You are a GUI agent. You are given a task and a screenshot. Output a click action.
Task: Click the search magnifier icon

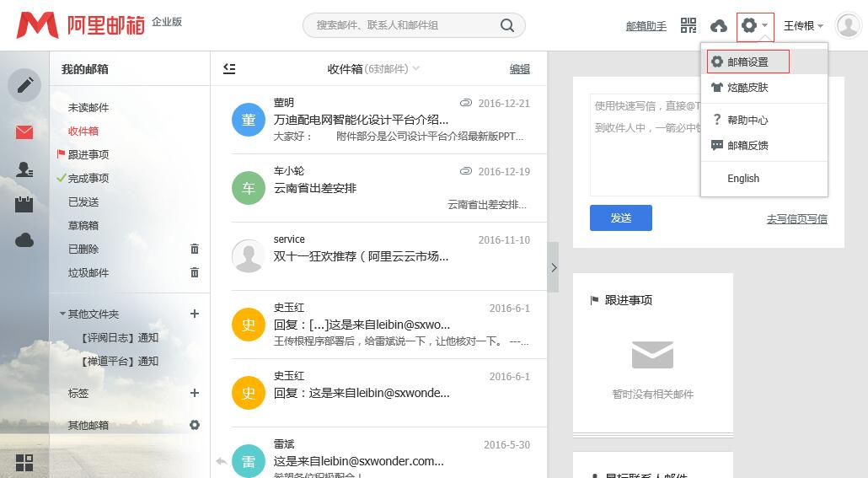(507, 25)
